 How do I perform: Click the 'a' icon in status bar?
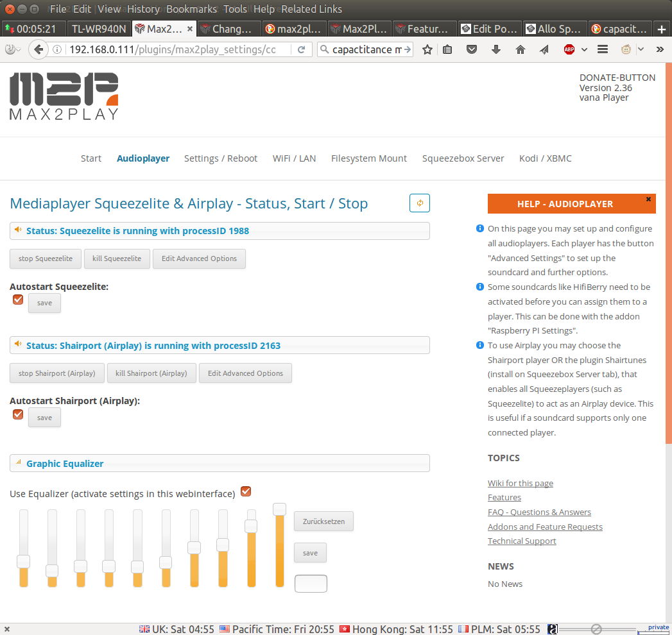[x=553, y=629]
